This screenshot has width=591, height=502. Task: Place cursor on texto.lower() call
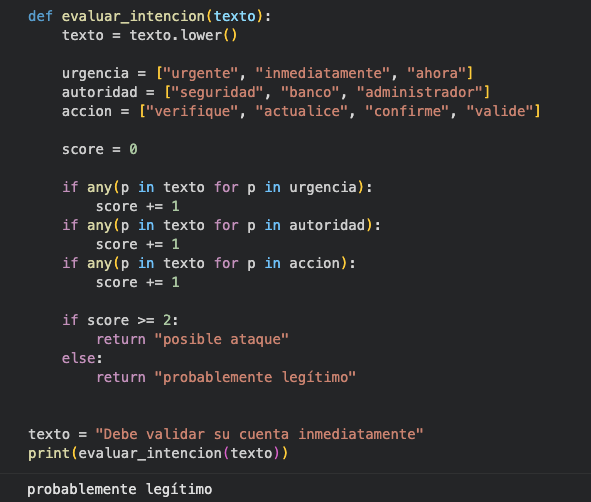coord(183,35)
